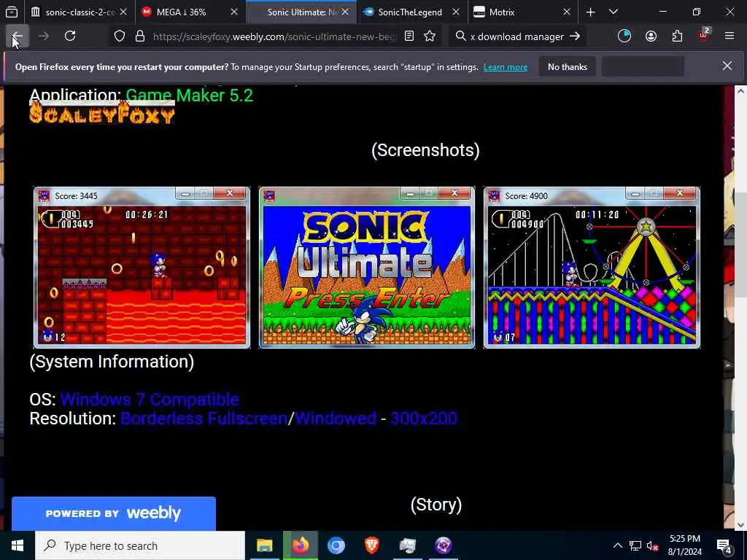Viewport: 747px width, 560px height.
Task: Open the tracking protection shield icon
Action: pos(119,36)
